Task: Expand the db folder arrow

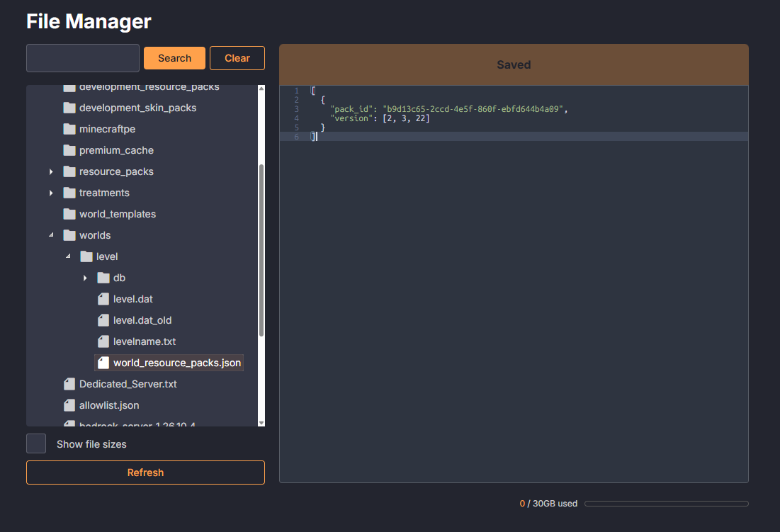Action: coord(85,278)
